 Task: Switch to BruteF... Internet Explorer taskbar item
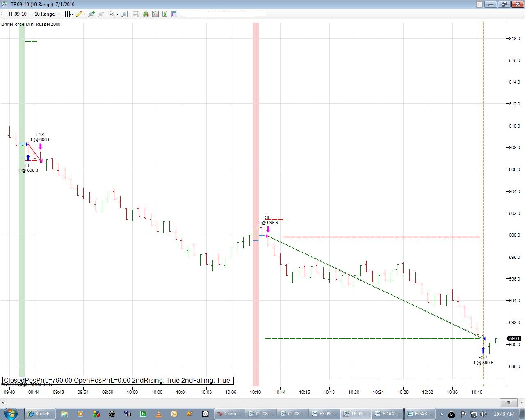40,413
